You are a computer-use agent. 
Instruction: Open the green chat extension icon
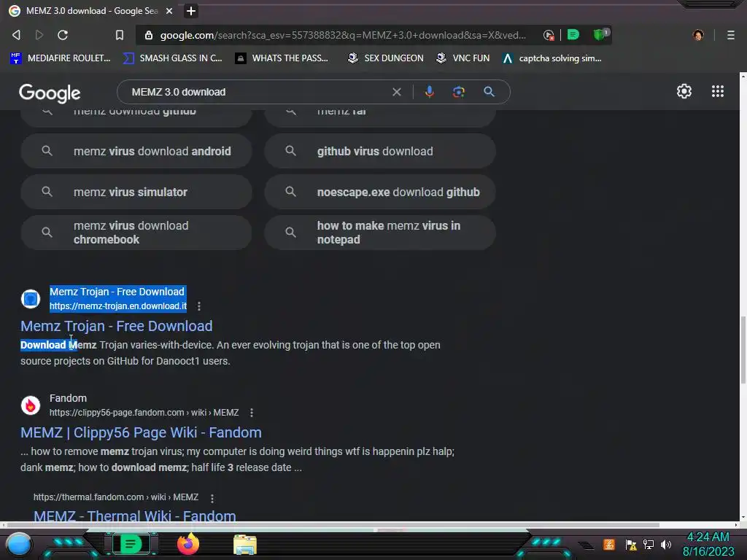coord(573,35)
